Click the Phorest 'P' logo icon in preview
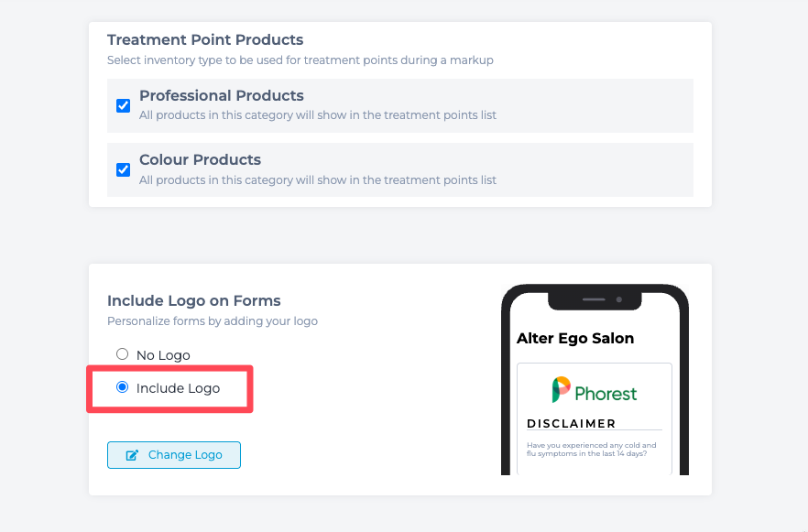This screenshot has width=808, height=532. click(x=562, y=389)
